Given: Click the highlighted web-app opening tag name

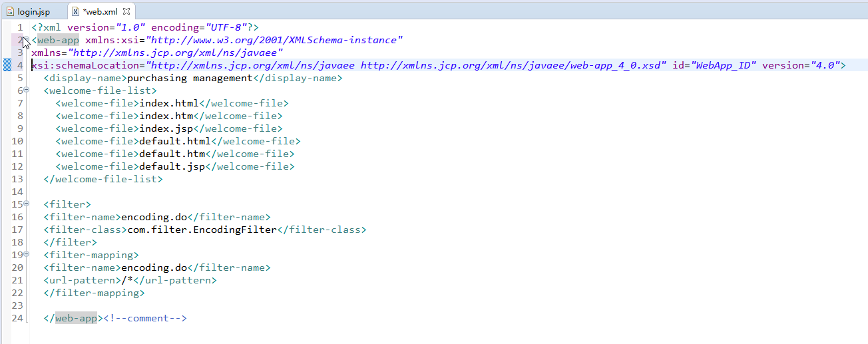Looking at the screenshot, I should pos(58,40).
